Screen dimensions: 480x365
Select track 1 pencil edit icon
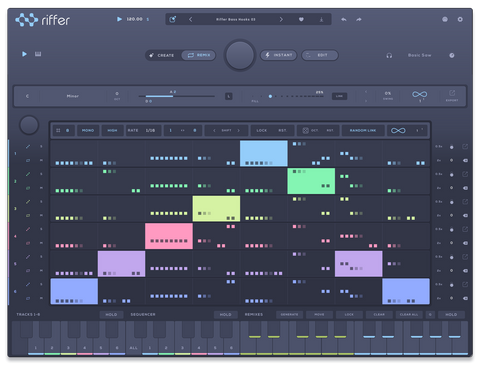(x=28, y=147)
